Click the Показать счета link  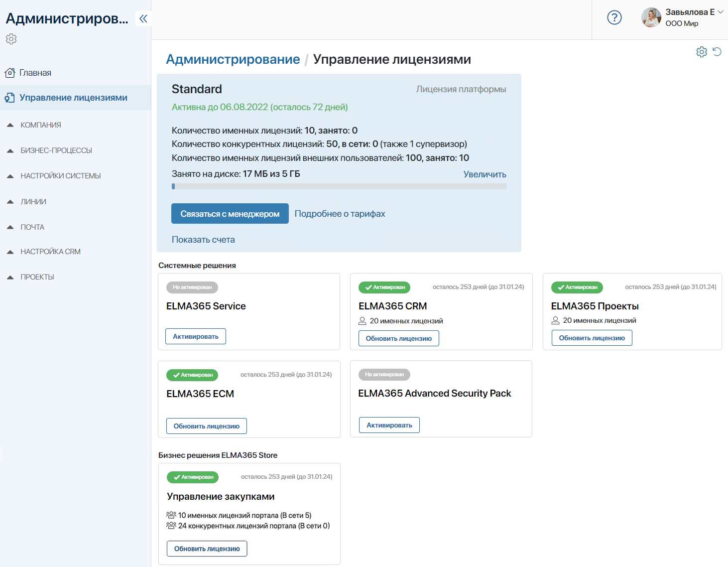[x=203, y=240]
